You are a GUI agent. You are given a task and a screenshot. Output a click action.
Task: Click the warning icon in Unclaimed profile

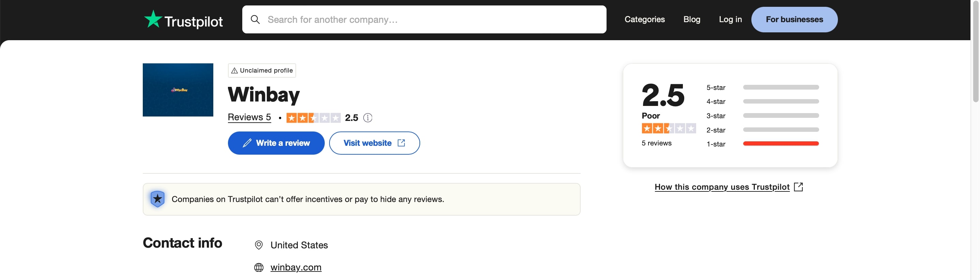click(234, 71)
